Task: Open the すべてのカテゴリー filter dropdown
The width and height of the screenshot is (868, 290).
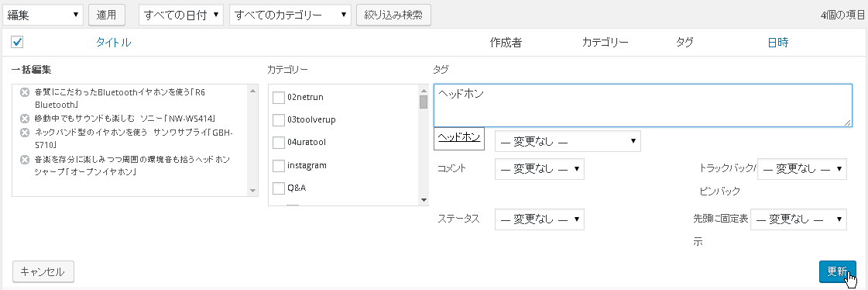Action: tap(290, 15)
